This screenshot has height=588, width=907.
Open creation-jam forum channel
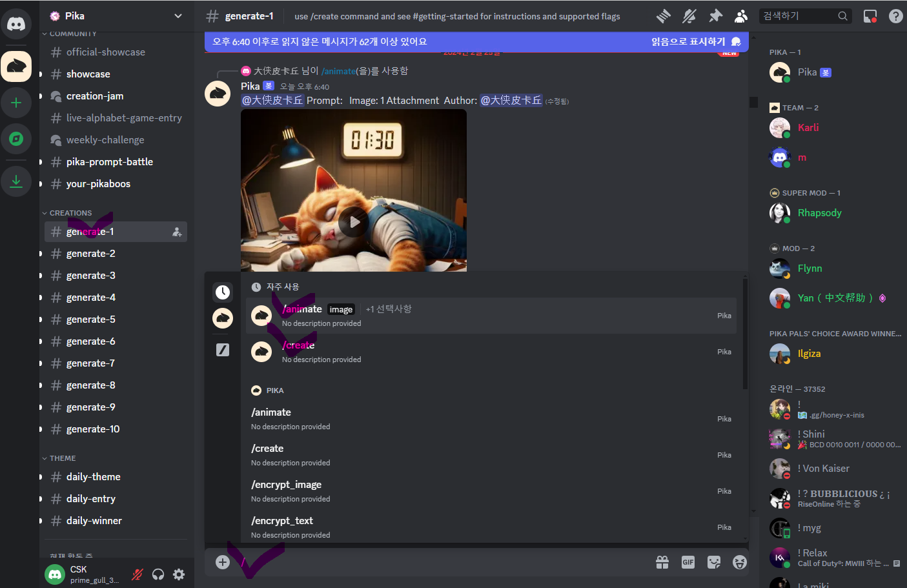116,96
